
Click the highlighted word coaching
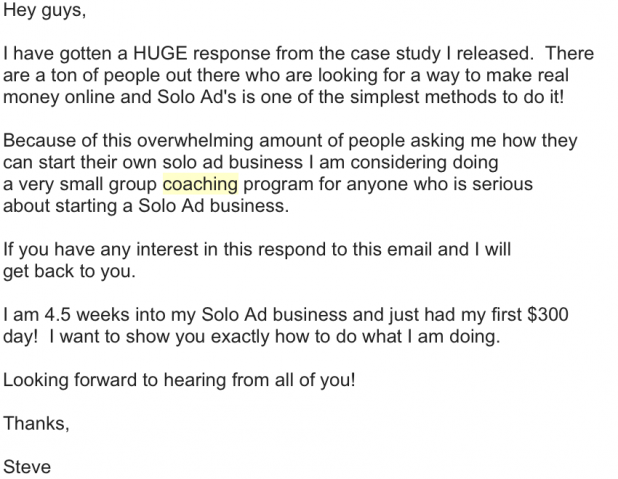tap(200, 185)
